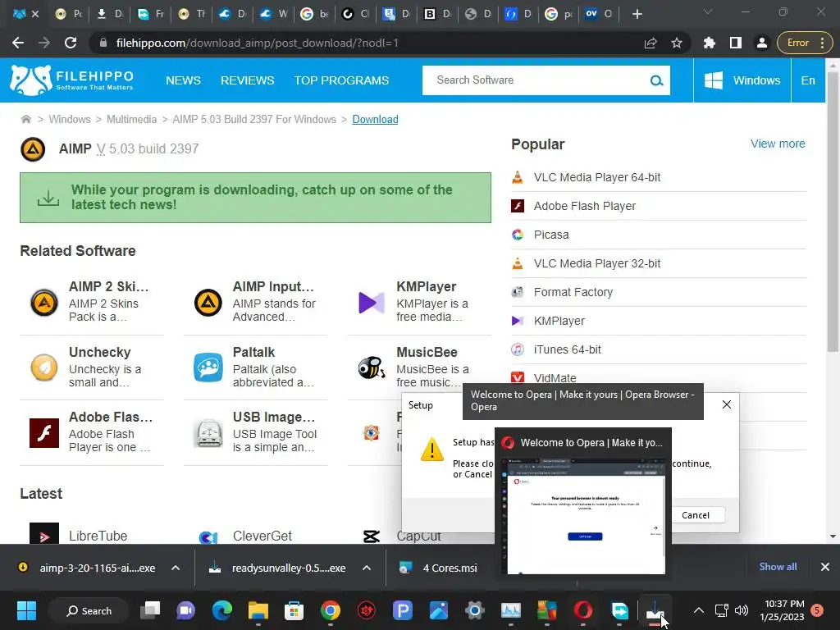Screen dimensions: 840x630
Task: Open CleverGet icon under Latest
Action: click(x=208, y=536)
